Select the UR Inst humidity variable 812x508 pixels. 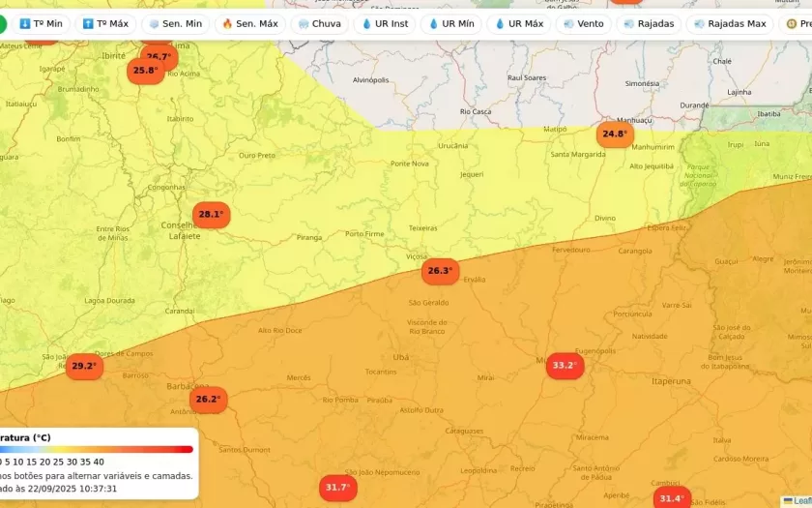pos(385,23)
